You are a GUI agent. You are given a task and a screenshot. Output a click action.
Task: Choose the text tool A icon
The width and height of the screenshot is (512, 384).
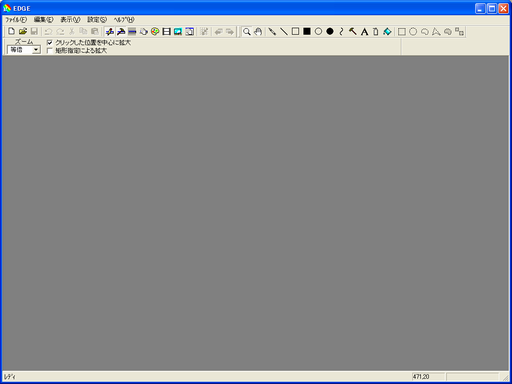pyautogui.click(x=364, y=32)
